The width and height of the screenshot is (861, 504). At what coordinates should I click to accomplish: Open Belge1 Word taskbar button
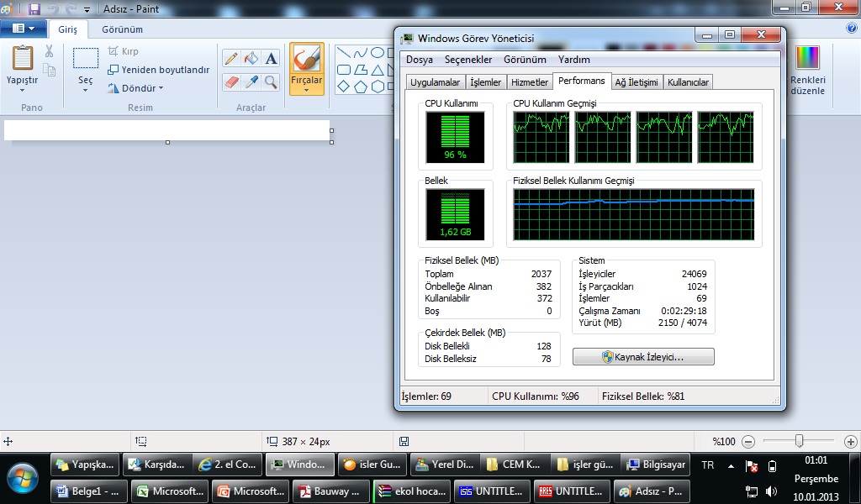pos(89,491)
